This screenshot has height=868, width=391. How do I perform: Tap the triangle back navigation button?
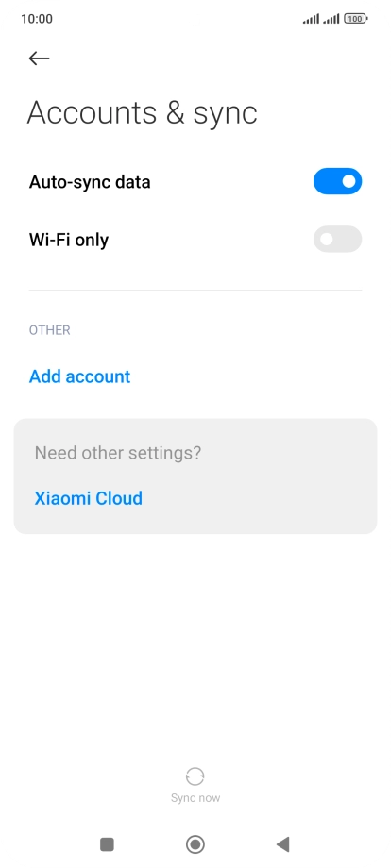(x=283, y=844)
